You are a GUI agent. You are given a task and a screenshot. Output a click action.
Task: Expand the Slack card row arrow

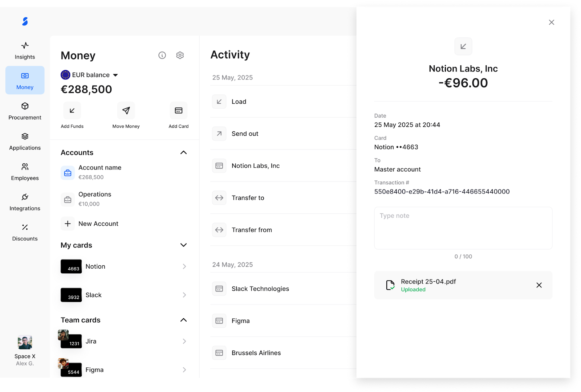click(x=184, y=295)
